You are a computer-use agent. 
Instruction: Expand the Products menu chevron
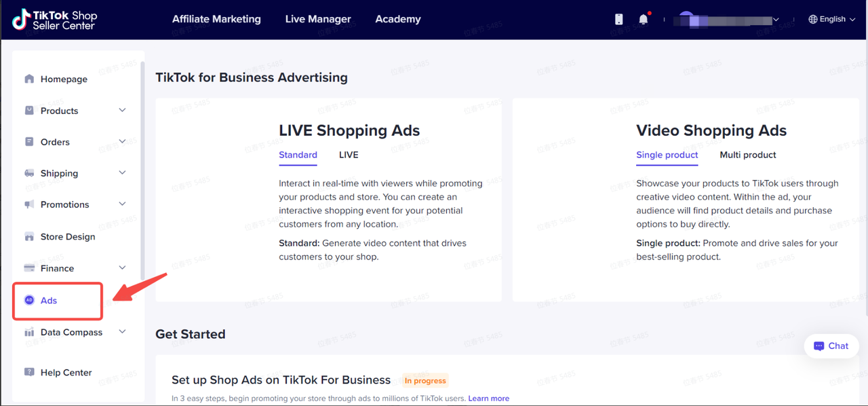coord(122,110)
